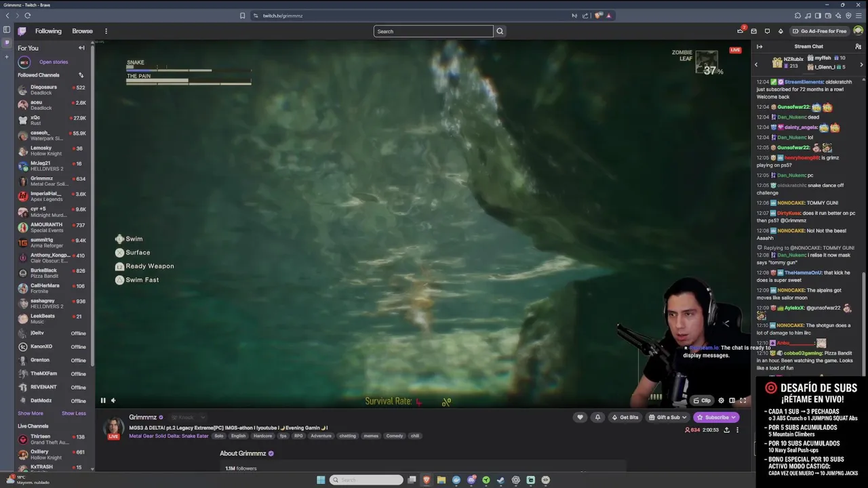868x488 pixels.
Task: Click the Get Bits diamond icon in top bar
Action: 781,31
